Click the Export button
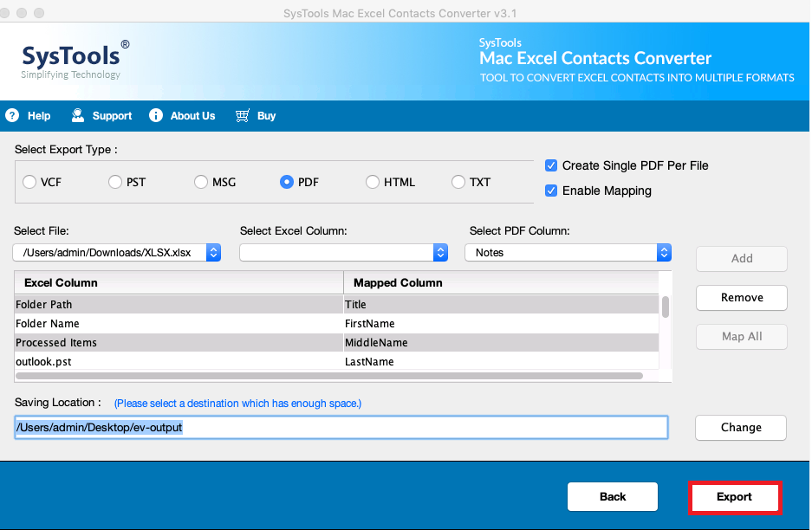Screen dimensions: 812x530 (734, 497)
